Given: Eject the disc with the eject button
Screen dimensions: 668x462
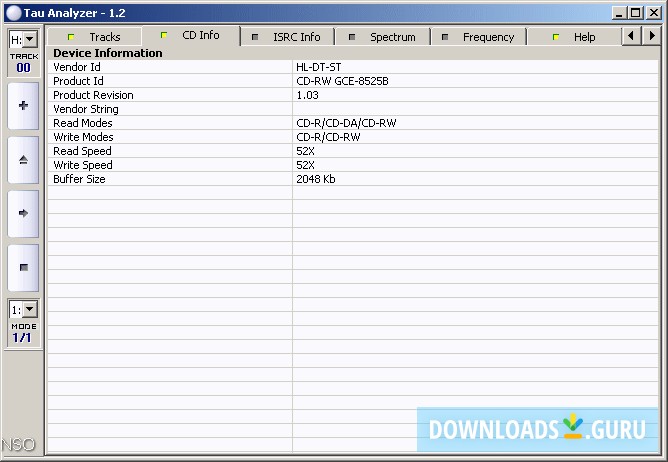Looking at the screenshot, I should pyautogui.click(x=23, y=160).
